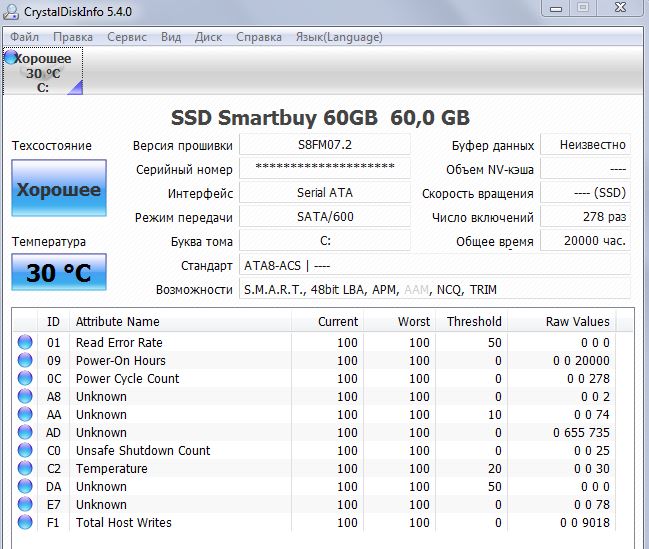Click the ID column header
This screenshot has width=649, height=549.
point(53,321)
